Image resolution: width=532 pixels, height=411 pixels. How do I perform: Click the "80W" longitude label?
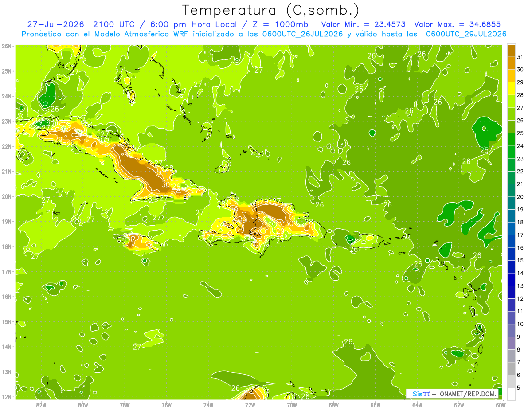coord(83,405)
